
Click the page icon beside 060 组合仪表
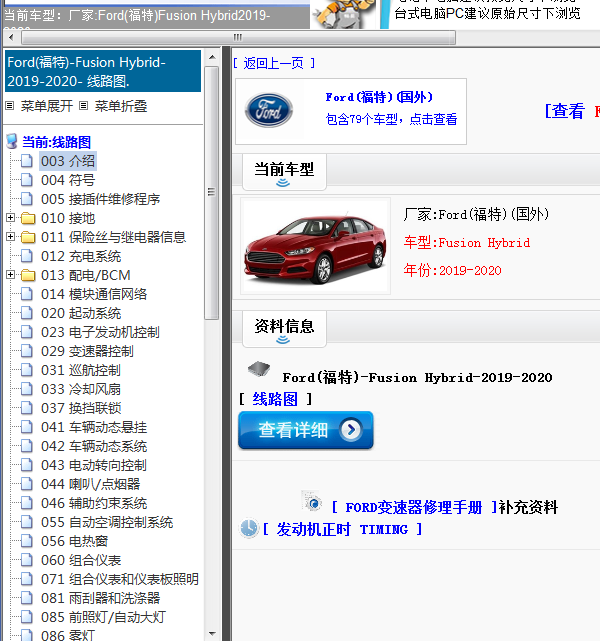pyautogui.click(x=27, y=560)
